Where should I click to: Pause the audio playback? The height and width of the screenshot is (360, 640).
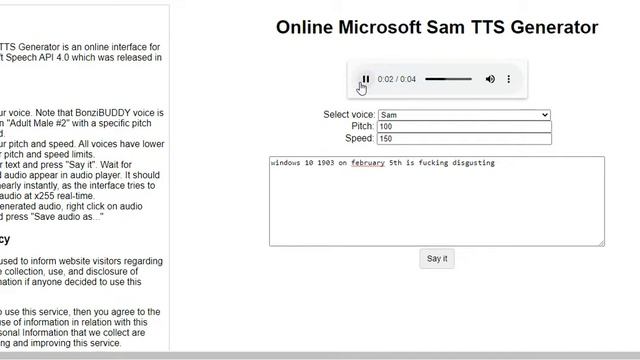tap(366, 79)
